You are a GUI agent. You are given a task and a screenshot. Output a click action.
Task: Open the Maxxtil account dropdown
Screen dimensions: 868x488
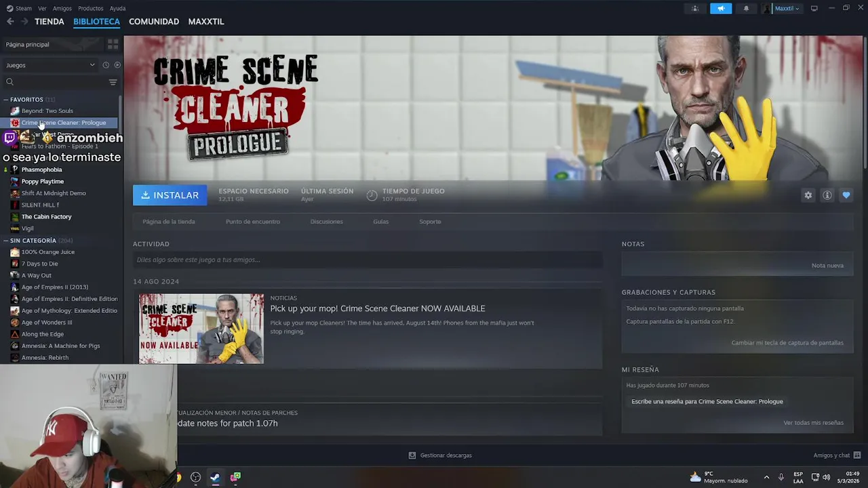[787, 8]
